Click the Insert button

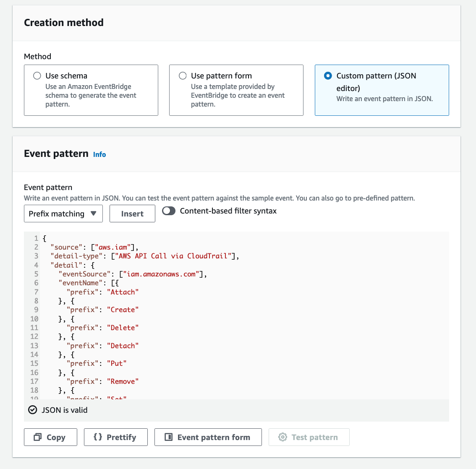pyautogui.click(x=132, y=214)
